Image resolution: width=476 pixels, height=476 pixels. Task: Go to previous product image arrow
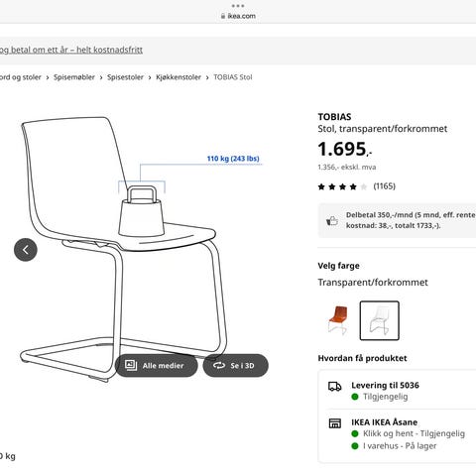(26, 250)
